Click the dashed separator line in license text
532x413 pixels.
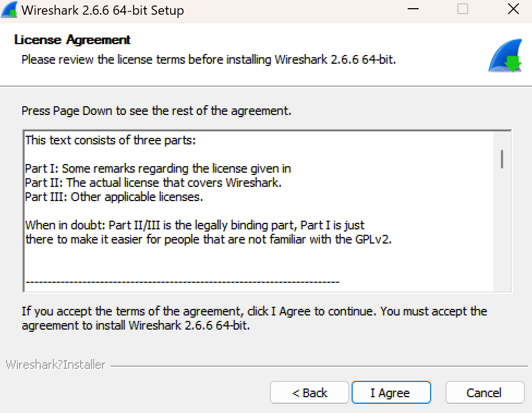pyautogui.click(x=183, y=282)
